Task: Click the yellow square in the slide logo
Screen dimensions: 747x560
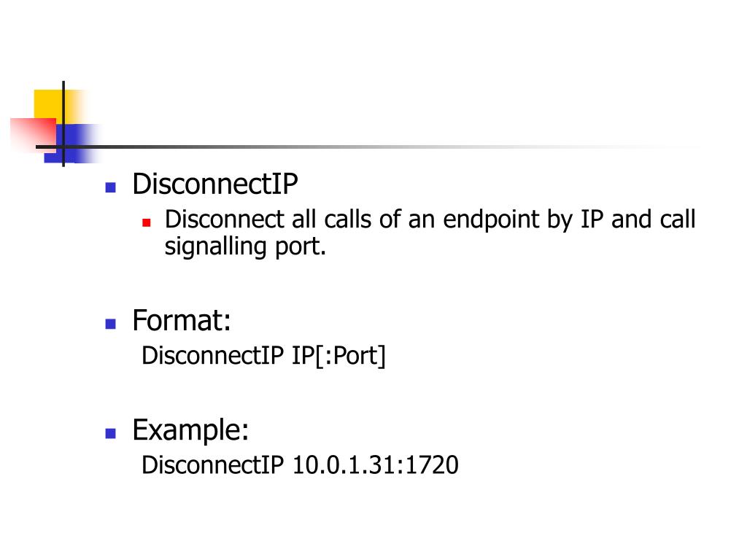Action: [x=49, y=105]
